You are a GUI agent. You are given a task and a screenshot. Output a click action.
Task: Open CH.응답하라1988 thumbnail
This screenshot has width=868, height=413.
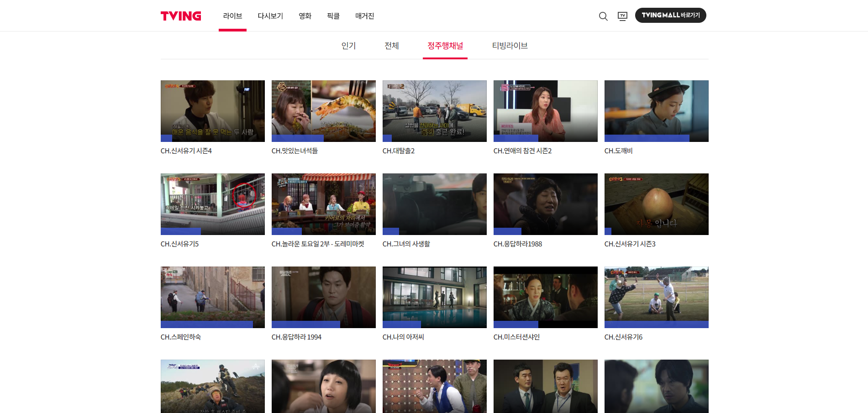click(546, 204)
